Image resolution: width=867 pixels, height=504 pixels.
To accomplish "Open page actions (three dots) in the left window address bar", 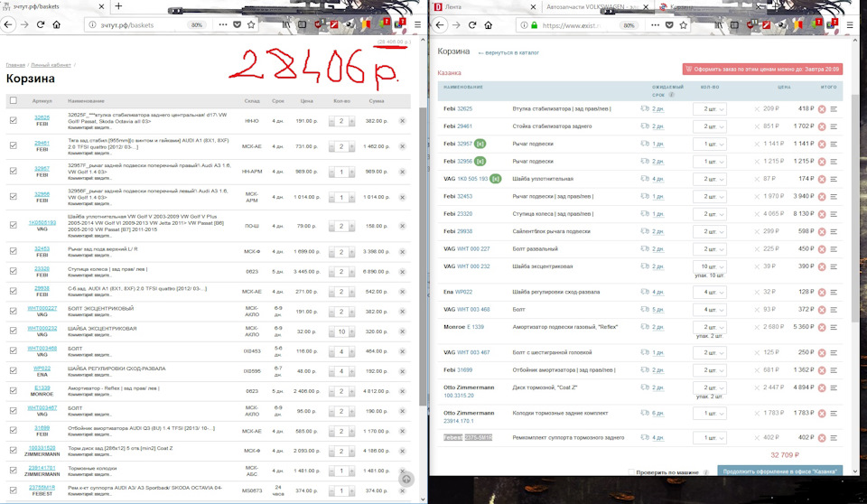I will click(222, 24).
